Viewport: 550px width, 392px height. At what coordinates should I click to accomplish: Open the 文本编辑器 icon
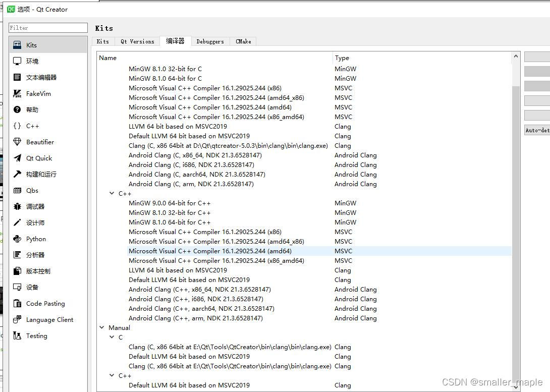click(17, 77)
